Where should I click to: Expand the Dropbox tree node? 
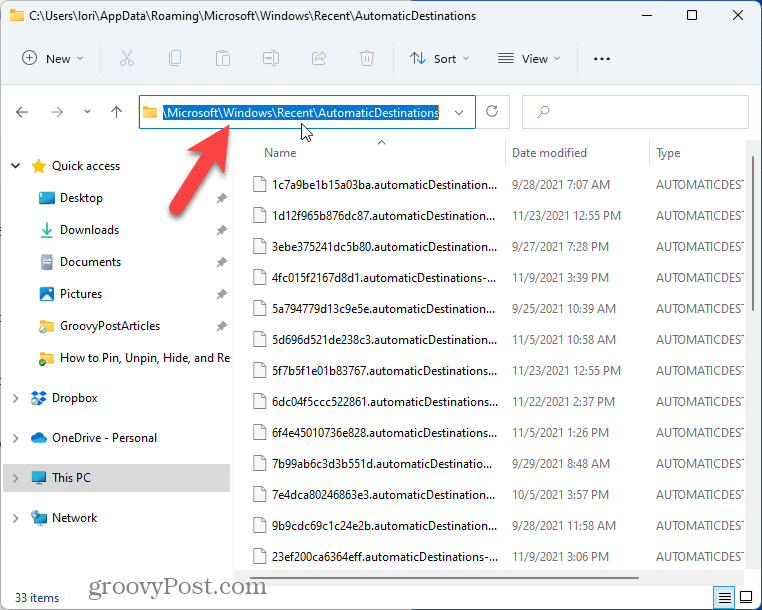click(16, 398)
